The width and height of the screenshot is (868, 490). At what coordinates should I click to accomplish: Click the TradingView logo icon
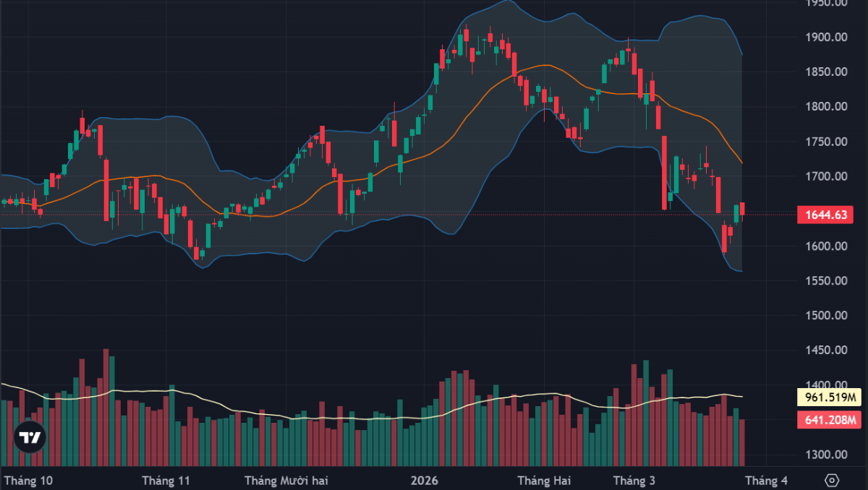point(30,437)
